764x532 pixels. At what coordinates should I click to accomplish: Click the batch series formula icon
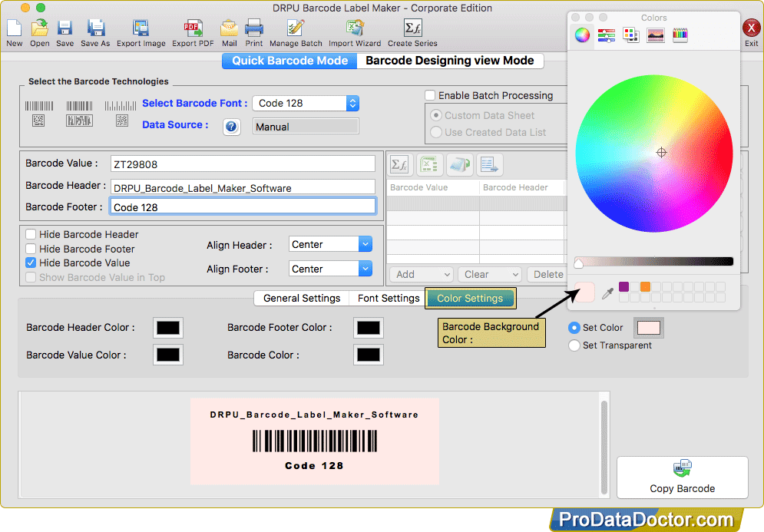[x=401, y=164]
